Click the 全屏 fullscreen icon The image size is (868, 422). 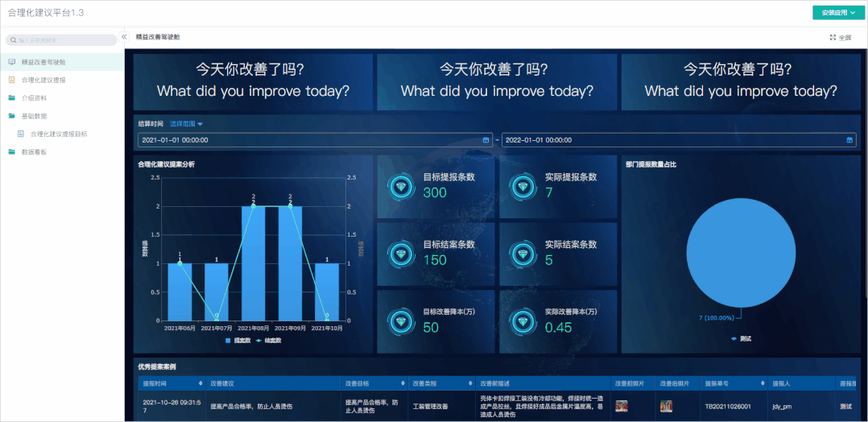[x=833, y=38]
